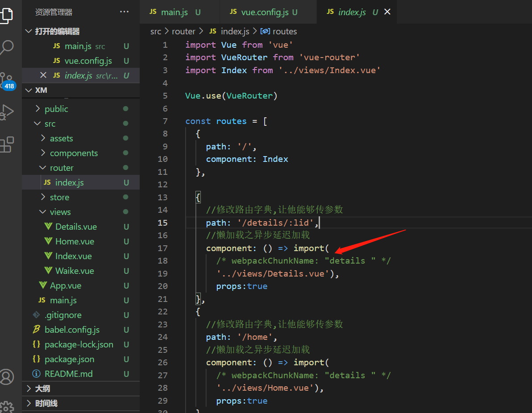The height and width of the screenshot is (413, 532).
Task: Open Index.vue in views folder
Action: pyautogui.click(x=80, y=256)
